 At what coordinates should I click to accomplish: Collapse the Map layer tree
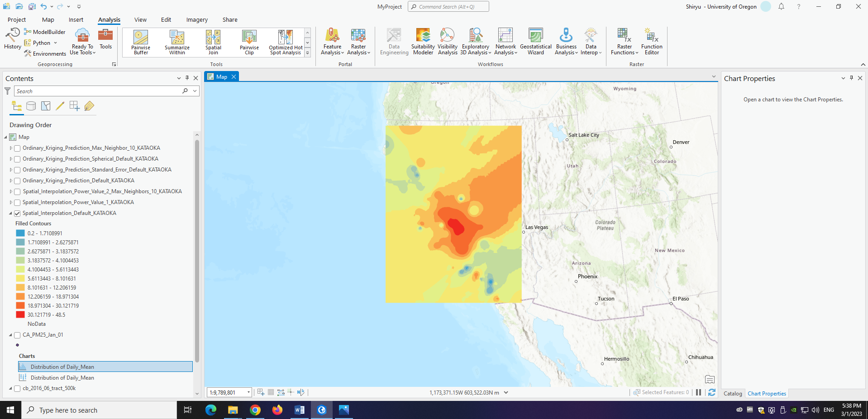pos(5,137)
